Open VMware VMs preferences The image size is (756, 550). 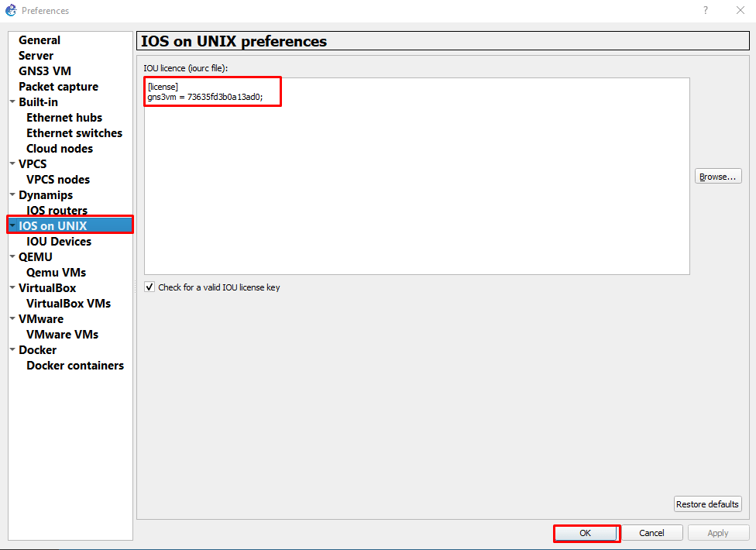click(62, 334)
